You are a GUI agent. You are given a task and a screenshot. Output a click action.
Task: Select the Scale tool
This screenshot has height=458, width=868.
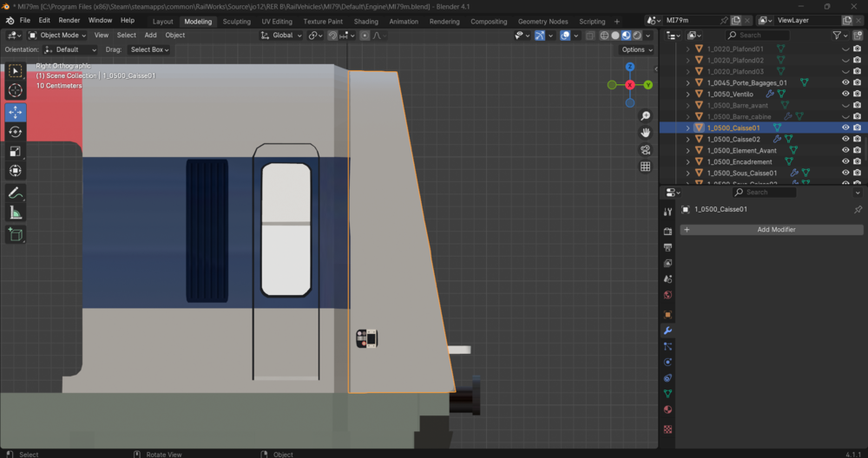point(16,151)
